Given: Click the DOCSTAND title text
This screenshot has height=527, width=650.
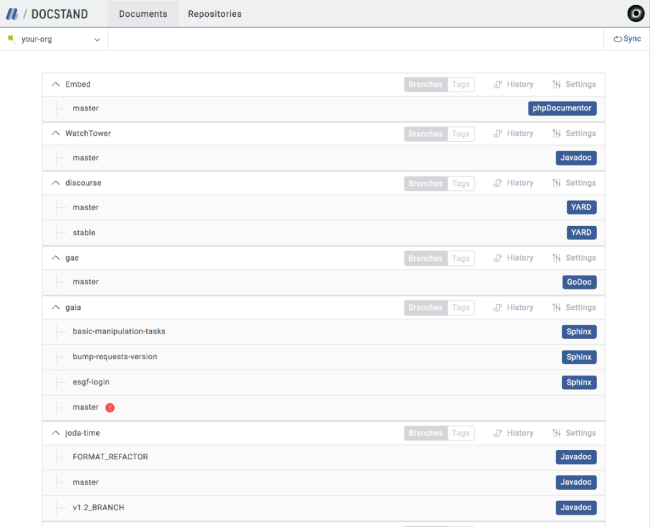Looking at the screenshot, I should [60, 14].
